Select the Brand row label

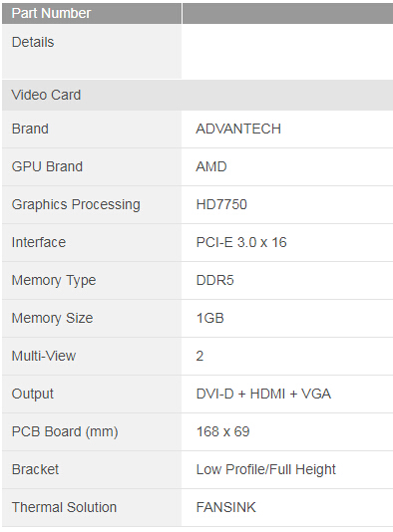click(30, 129)
